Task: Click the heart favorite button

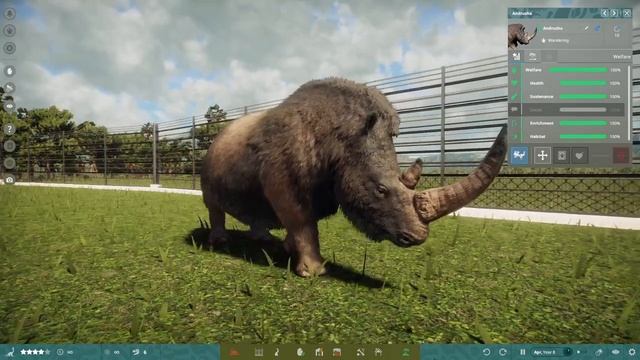Action: pos(579,156)
